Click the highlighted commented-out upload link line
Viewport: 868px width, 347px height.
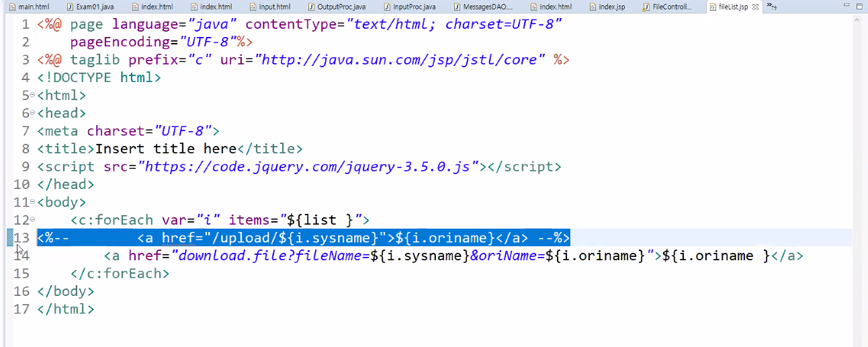(x=304, y=237)
